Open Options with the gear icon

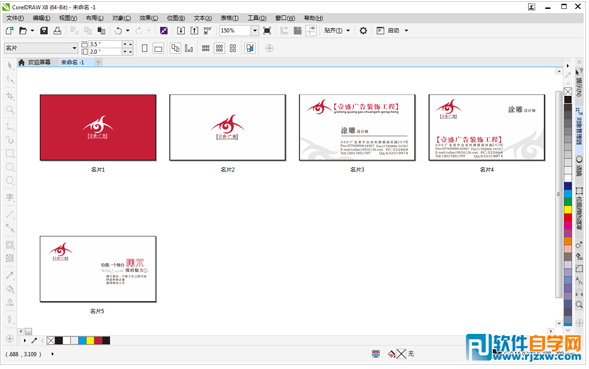click(363, 31)
